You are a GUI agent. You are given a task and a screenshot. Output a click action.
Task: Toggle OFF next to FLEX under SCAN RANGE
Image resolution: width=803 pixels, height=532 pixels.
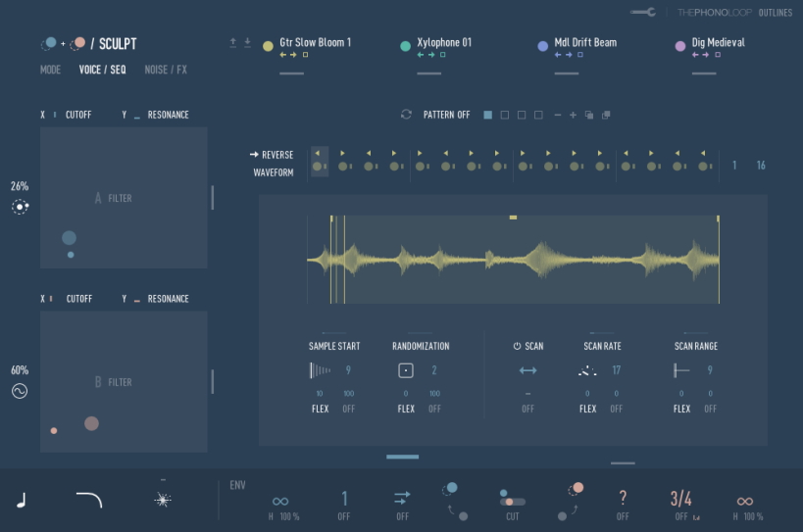[710, 409]
